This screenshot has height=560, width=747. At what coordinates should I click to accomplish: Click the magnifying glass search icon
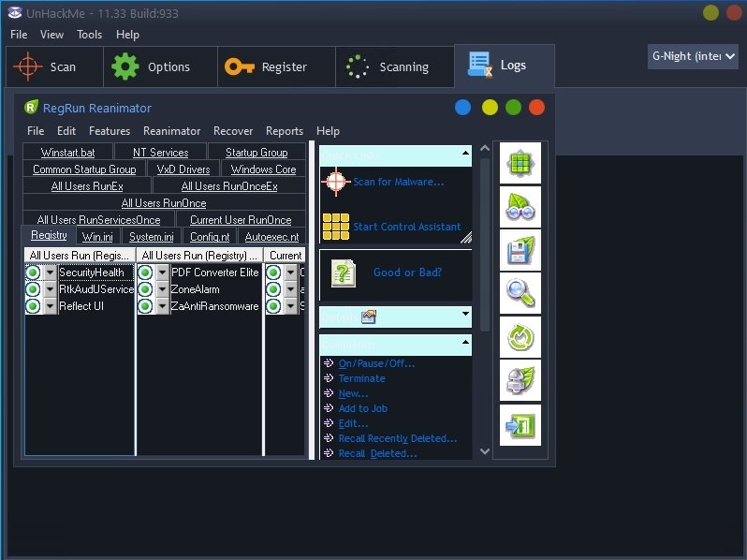520,294
